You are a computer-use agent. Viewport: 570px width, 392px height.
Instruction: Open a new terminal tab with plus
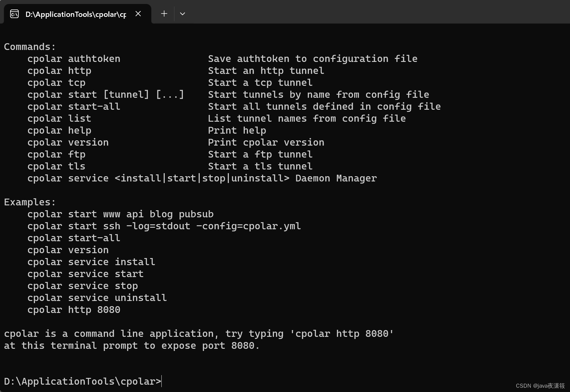[164, 14]
